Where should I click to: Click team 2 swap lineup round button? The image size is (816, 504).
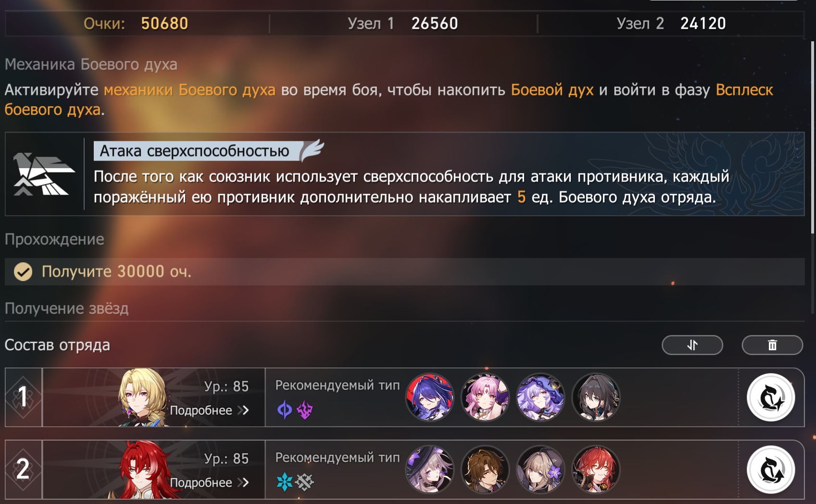click(771, 469)
